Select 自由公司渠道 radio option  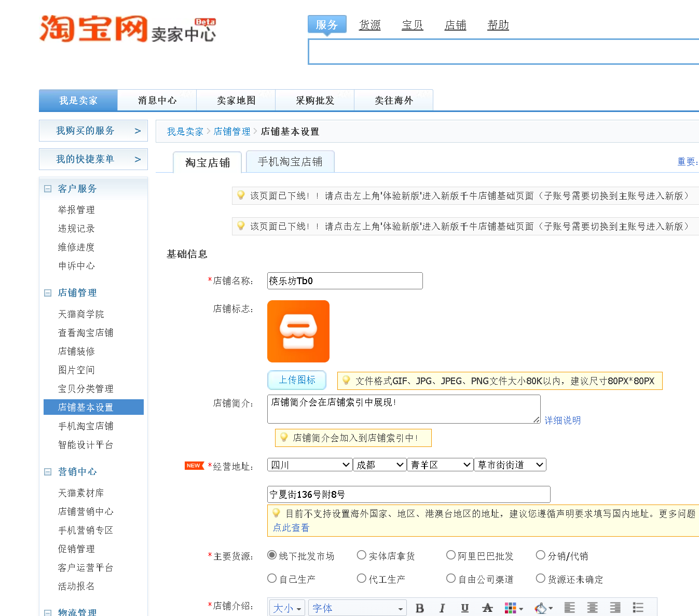(451, 578)
